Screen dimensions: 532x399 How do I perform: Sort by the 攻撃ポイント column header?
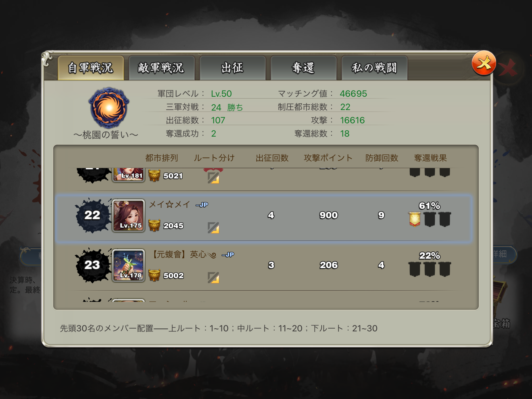pos(328,158)
